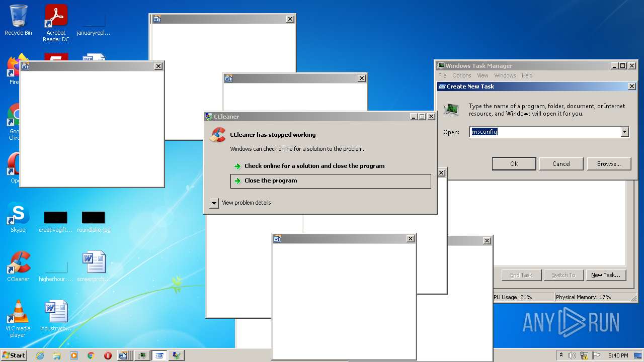
Task: Open Chrome from the taskbar
Action: click(x=91, y=355)
